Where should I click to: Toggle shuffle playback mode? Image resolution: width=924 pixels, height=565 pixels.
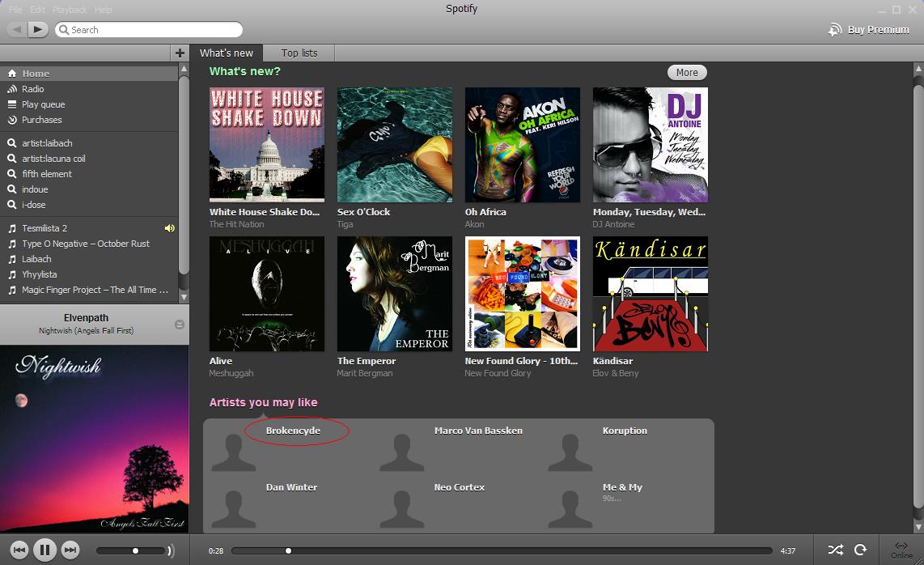click(835, 550)
